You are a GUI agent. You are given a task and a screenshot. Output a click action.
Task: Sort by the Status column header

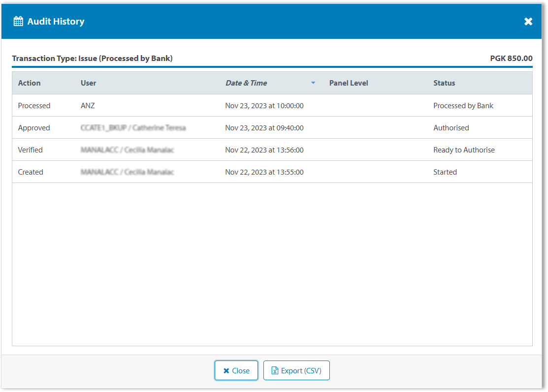(x=444, y=83)
